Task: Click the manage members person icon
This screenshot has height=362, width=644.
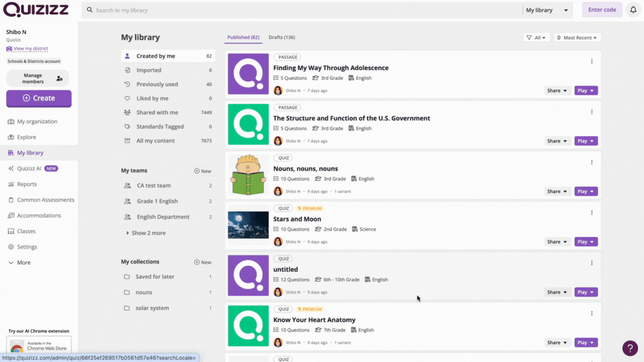Action: [x=60, y=78]
